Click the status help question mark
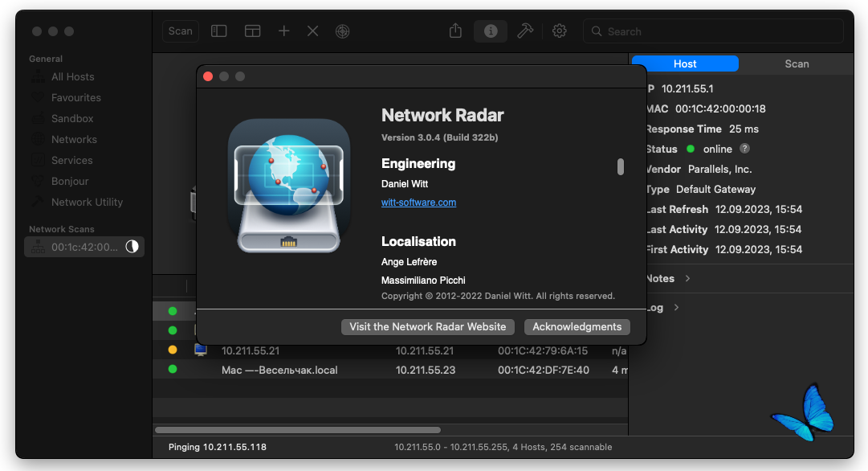The height and width of the screenshot is (471, 868). point(744,149)
